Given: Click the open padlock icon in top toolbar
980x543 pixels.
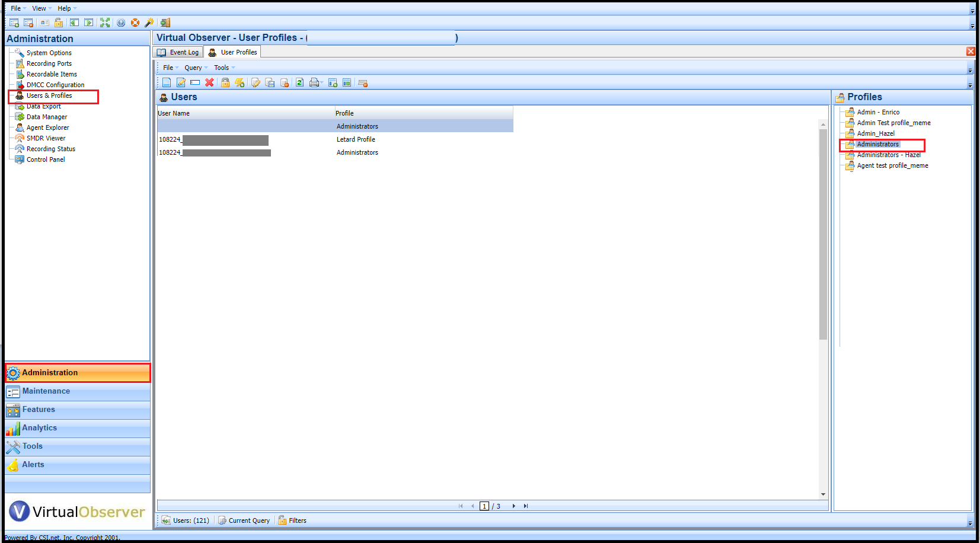Looking at the screenshot, I should tap(59, 23).
